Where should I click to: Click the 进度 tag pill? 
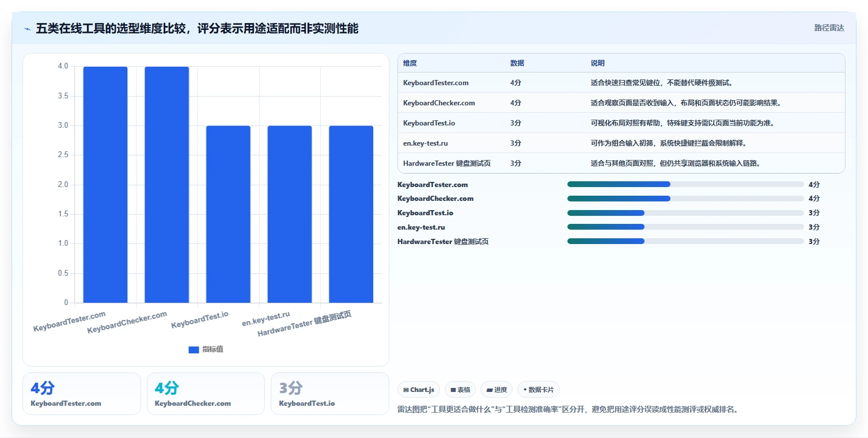496,390
